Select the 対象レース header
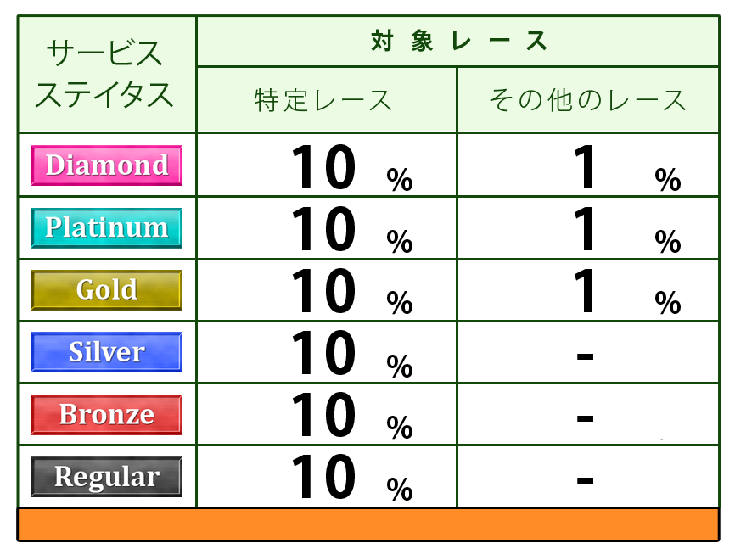Image resolution: width=735 pixels, height=560 pixels. pos(458,41)
